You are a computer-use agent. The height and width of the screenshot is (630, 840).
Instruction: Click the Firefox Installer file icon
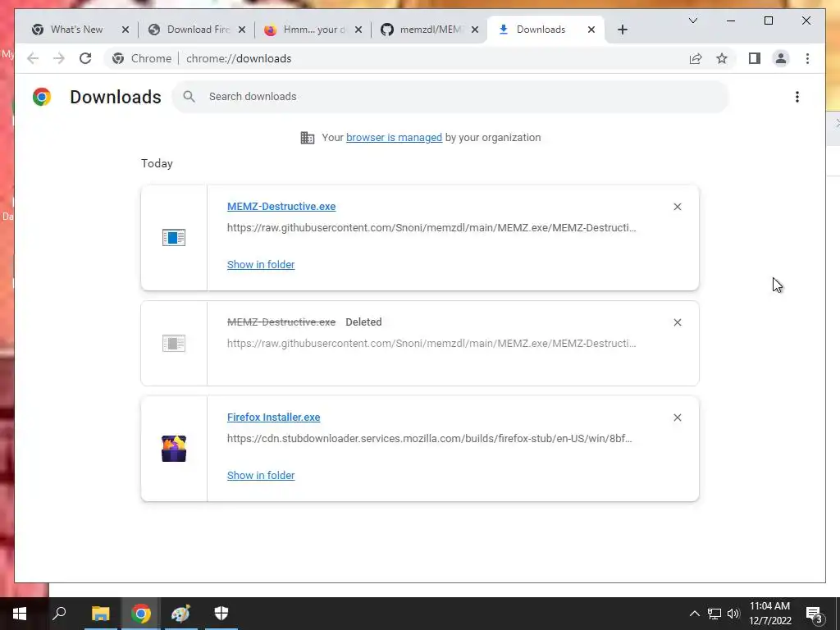[174, 449]
